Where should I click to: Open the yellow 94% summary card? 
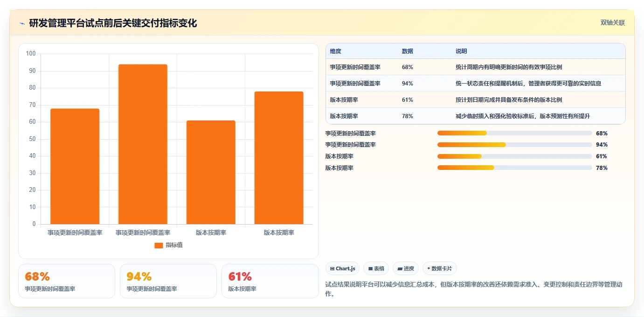pyautogui.click(x=168, y=281)
